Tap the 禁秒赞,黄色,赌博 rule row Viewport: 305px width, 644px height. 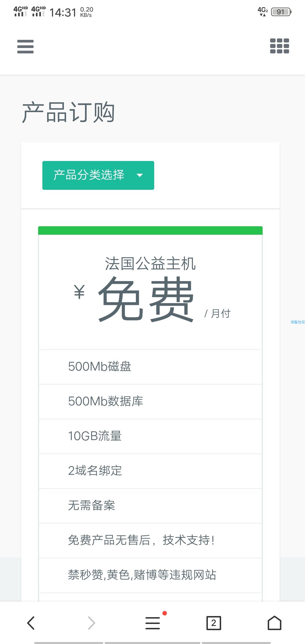pyautogui.click(x=150, y=575)
